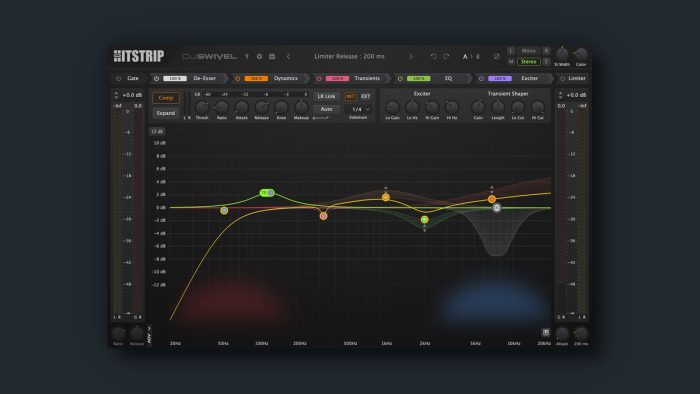Click the LR Link button
Screen dimensions: 700x394
pos(326,96)
